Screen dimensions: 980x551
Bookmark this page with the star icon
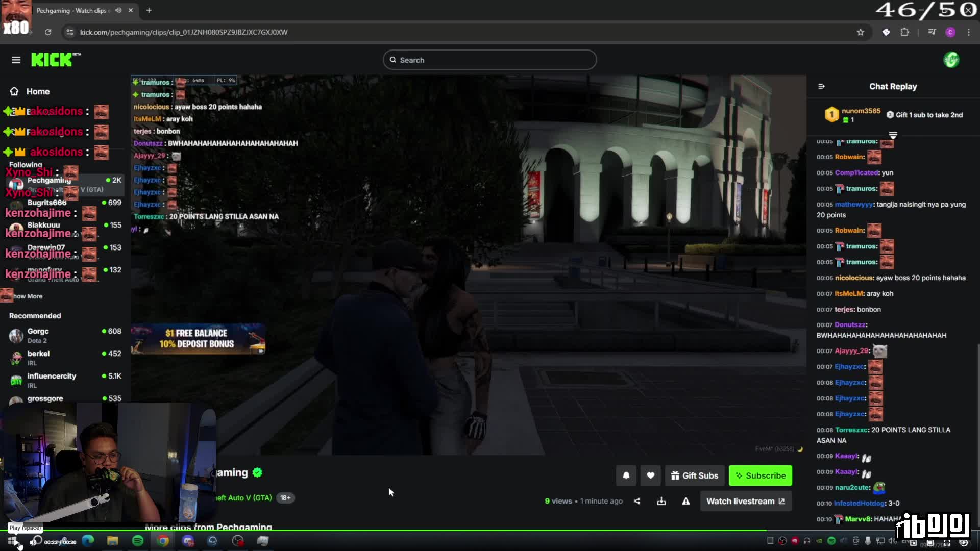861,32
